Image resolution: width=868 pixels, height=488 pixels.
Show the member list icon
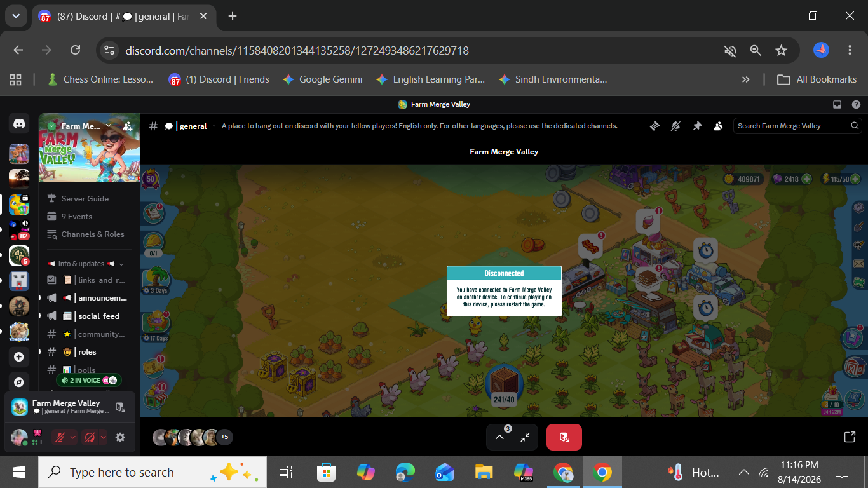pyautogui.click(x=718, y=126)
